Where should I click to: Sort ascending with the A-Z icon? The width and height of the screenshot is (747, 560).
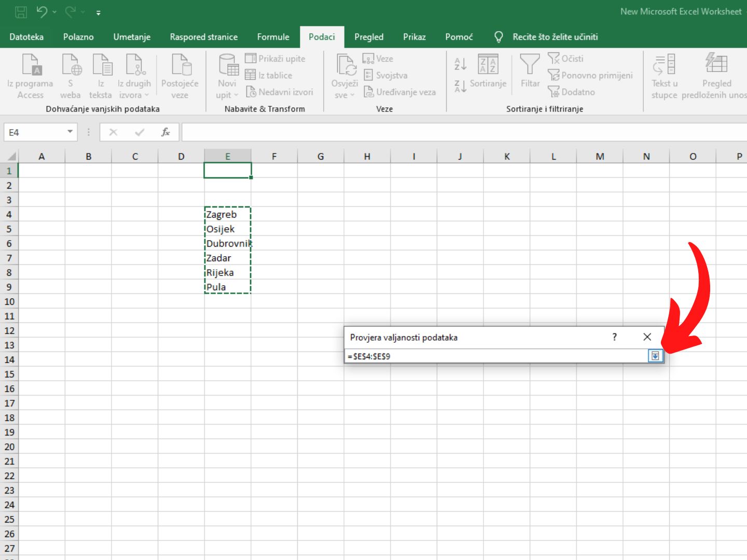coord(461,64)
